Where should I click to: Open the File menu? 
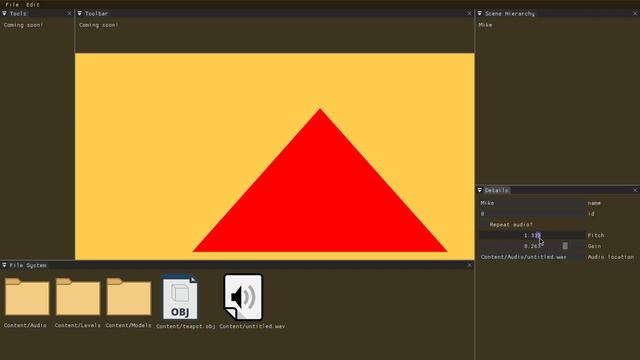pos(12,4)
